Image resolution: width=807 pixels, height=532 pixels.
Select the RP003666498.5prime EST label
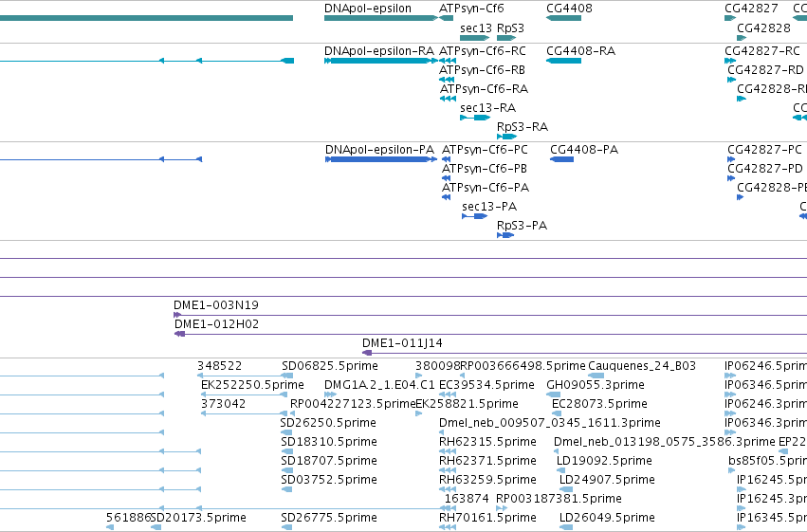tap(523, 366)
